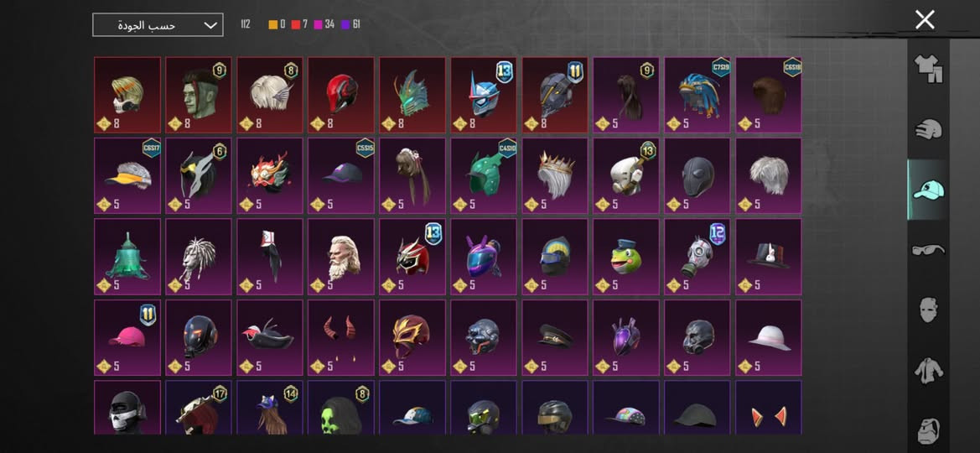Image resolution: width=980 pixels, height=453 pixels.
Task: Select the helmet category sidebar icon
Action: coord(928,129)
